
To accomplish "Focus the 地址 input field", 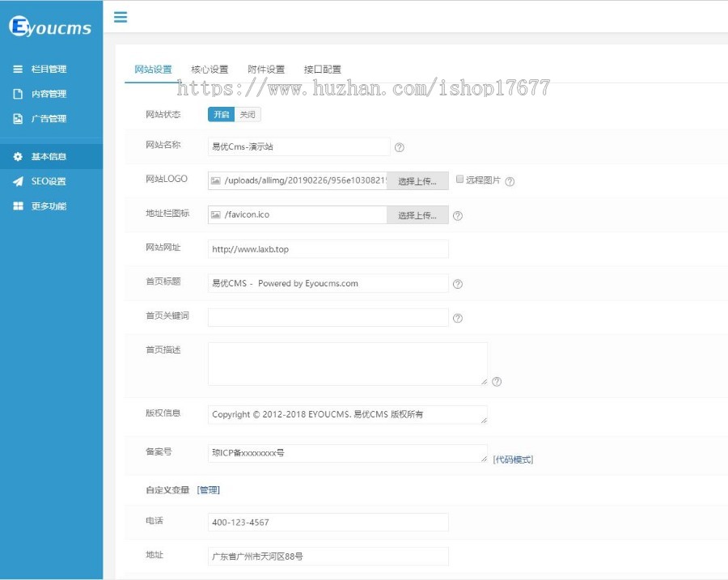I will [328, 557].
